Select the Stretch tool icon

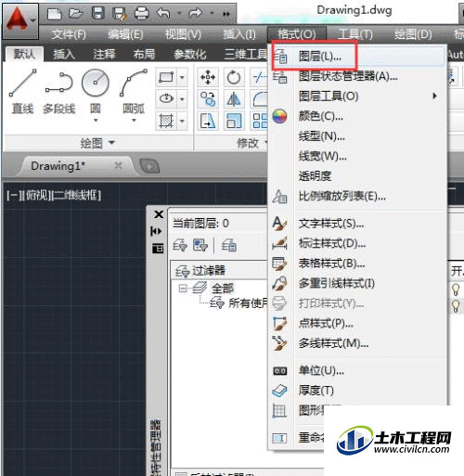pyautogui.click(x=208, y=121)
